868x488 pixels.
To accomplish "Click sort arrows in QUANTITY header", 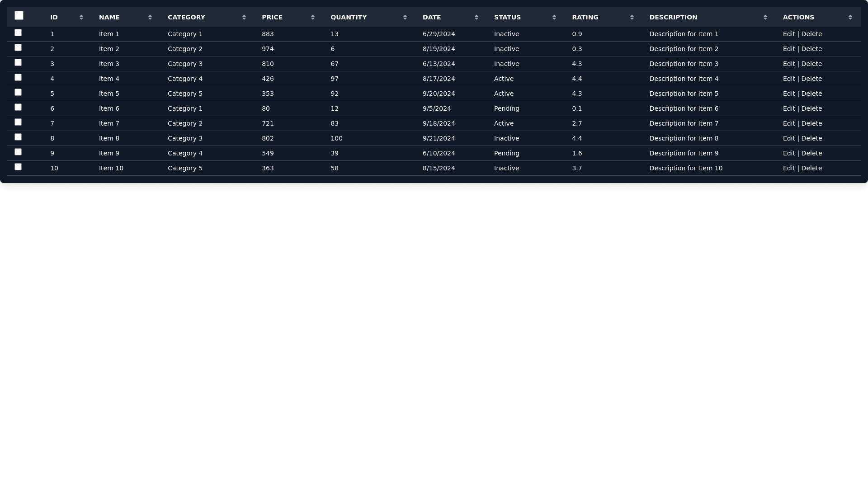I will (x=405, y=17).
